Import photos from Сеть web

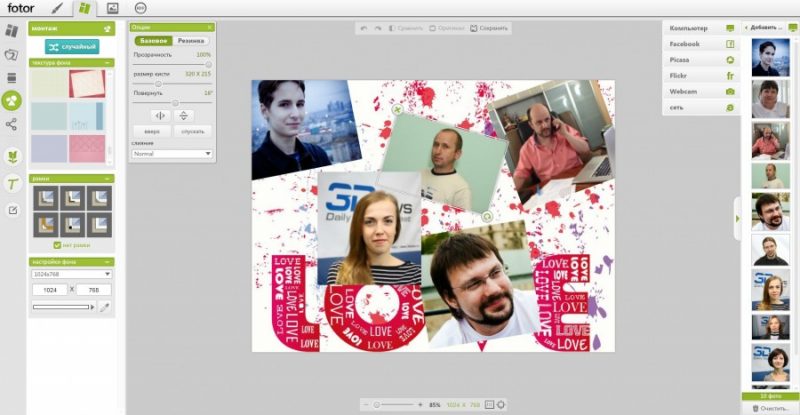click(x=702, y=108)
